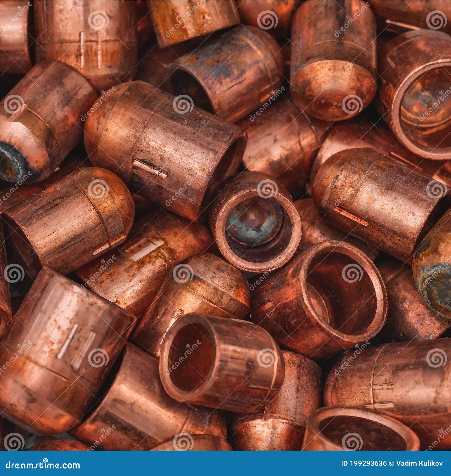Select the ID 199293636 label in the footer
Image resolution: width=451 pixels, height=476 pixels.
364,463
